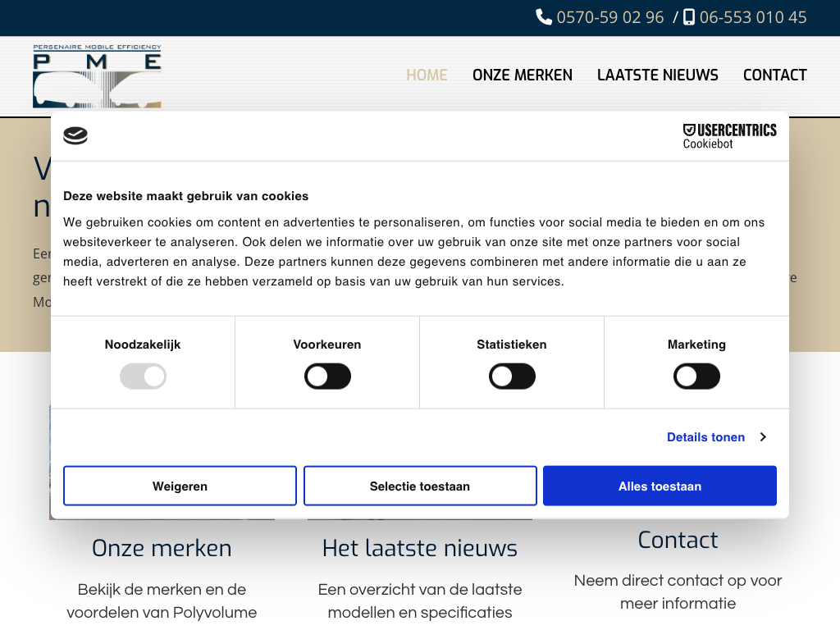Go to the Home menu item
Screen dimensions: 840x630
[x=427, y=75]
